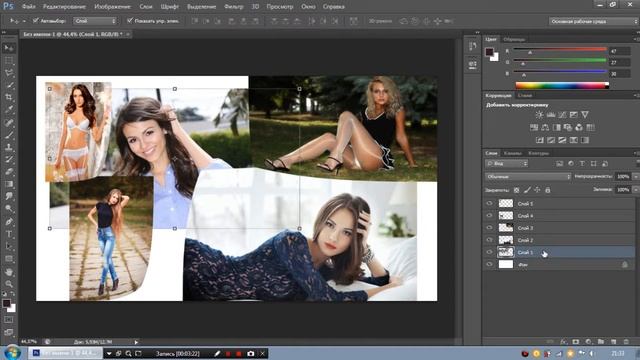This screenshot has width=640, height=360.
Task: Switch to the Контуры tab
Action: pyautogui.click(x=538, y=153)
